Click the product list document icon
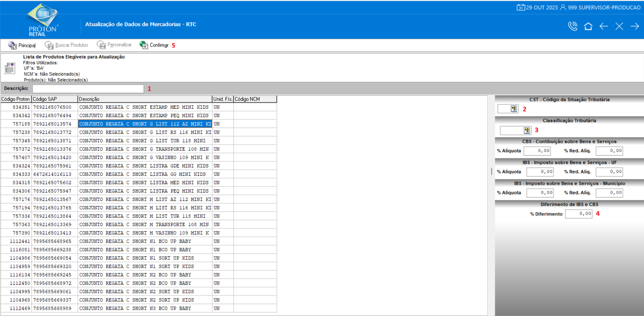This screenshot has width=644, height=316. tap(10, 68)
